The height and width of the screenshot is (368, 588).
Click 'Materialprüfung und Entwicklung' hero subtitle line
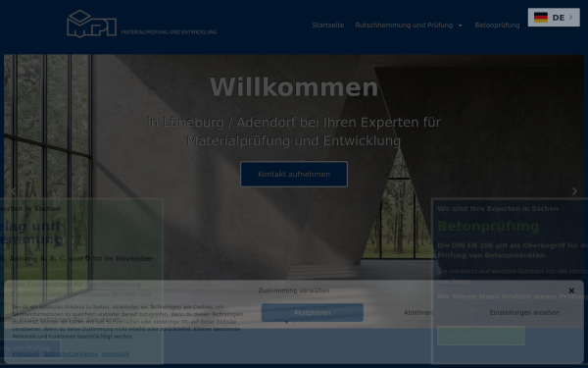click(x=294, y=140)
